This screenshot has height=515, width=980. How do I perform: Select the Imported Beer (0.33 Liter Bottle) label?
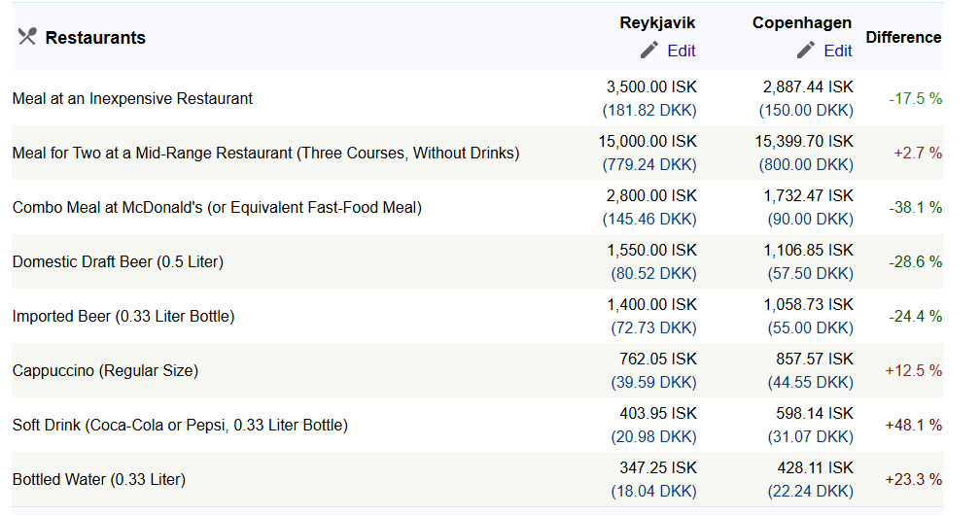[123, 316]
